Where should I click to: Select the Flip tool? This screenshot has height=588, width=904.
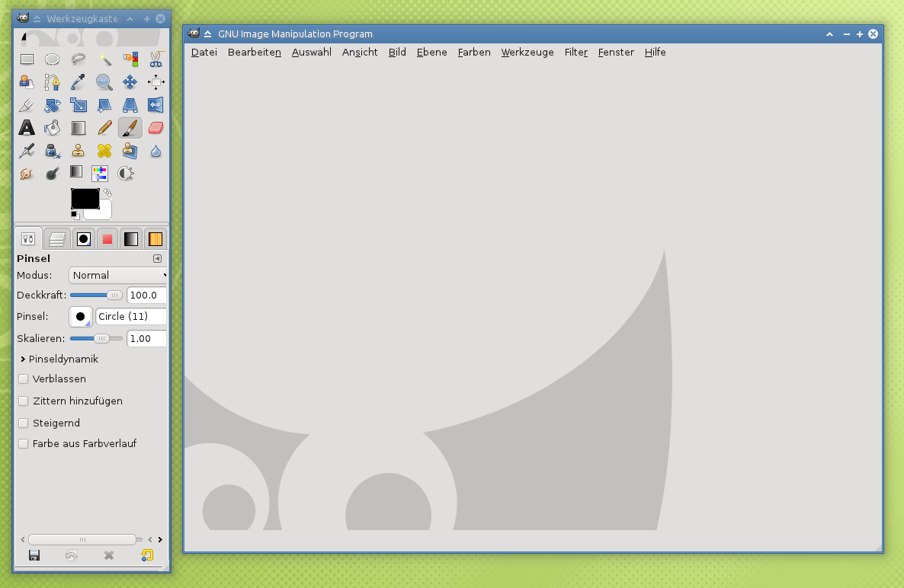pyautogui.click(x=155, y=105)
